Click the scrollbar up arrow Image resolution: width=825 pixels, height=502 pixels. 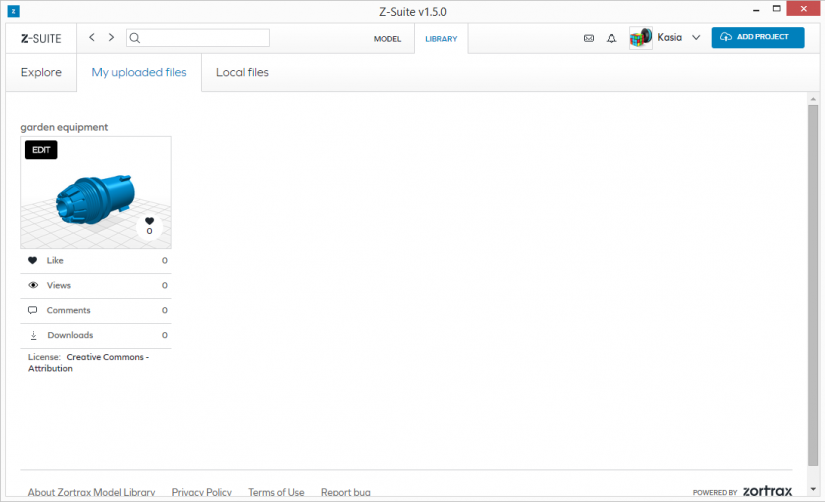click(813, 99)
